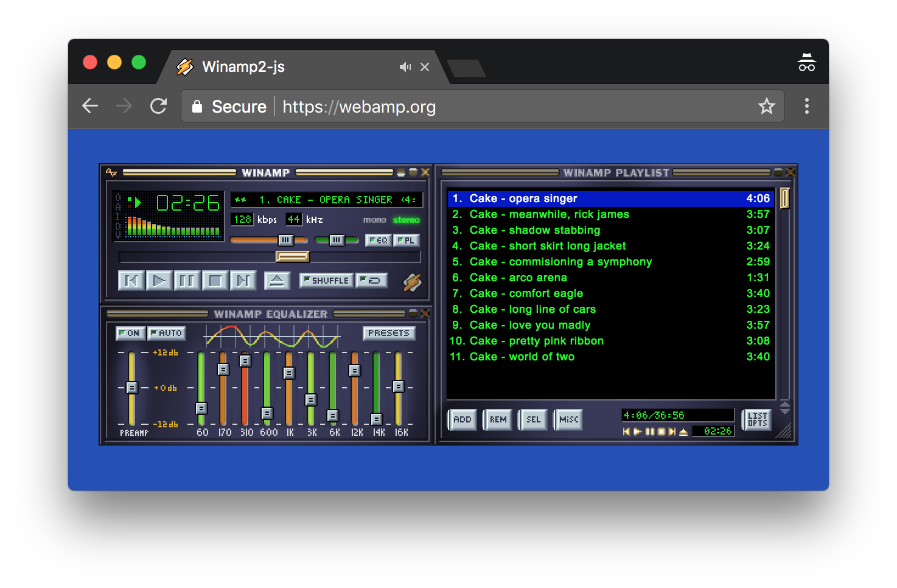Click the ADD button in the playlist
The height and width of the screenshot is (588, 897).
point(462,419)
